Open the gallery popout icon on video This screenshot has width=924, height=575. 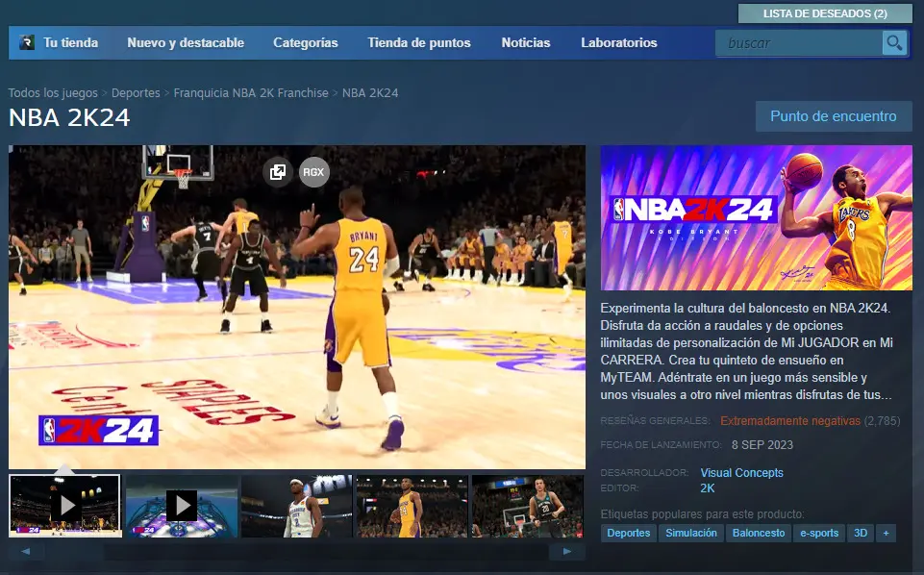tap(278, 172)
